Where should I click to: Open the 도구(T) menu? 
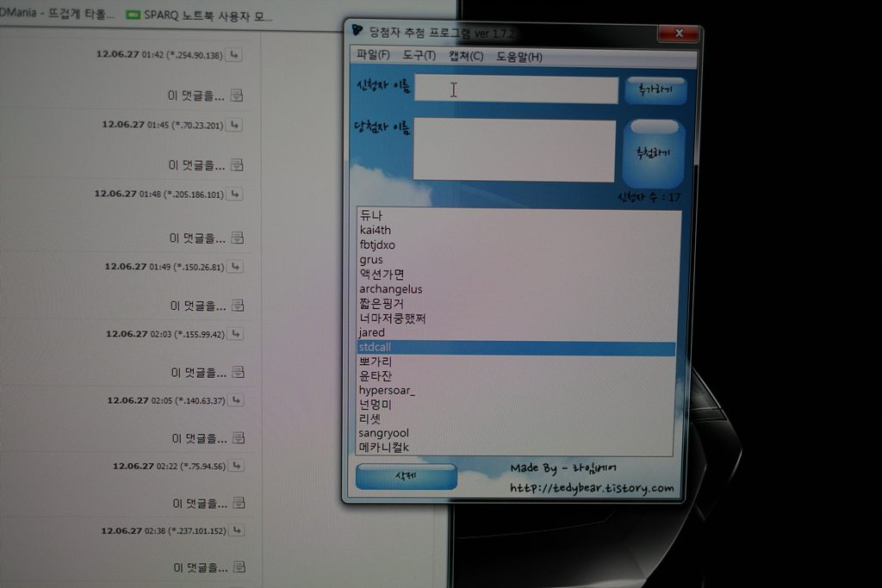419,56
